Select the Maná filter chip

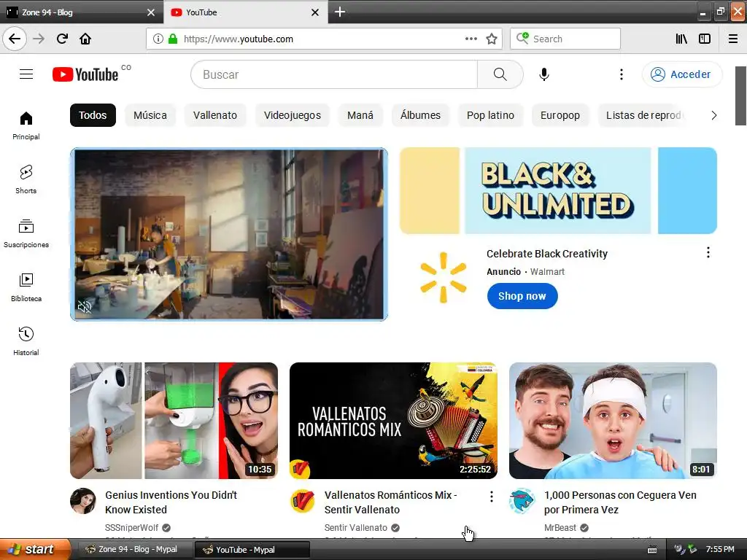(360, 115)
